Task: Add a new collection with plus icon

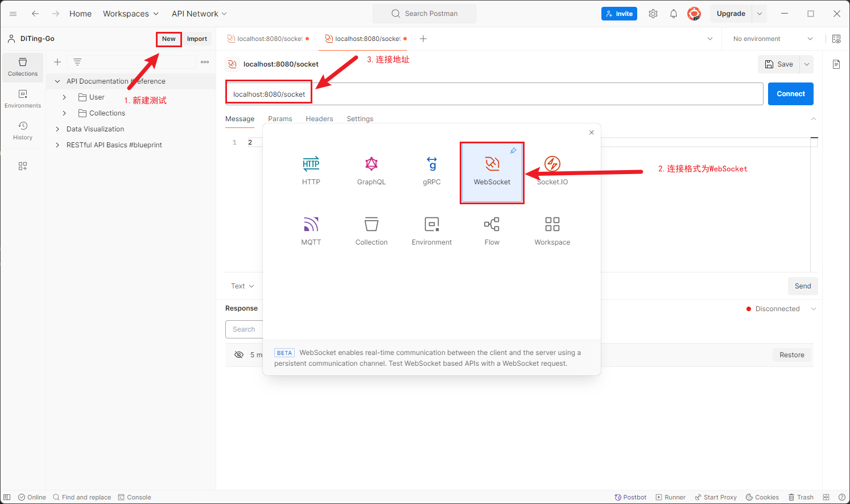Action: pos(57,62)
